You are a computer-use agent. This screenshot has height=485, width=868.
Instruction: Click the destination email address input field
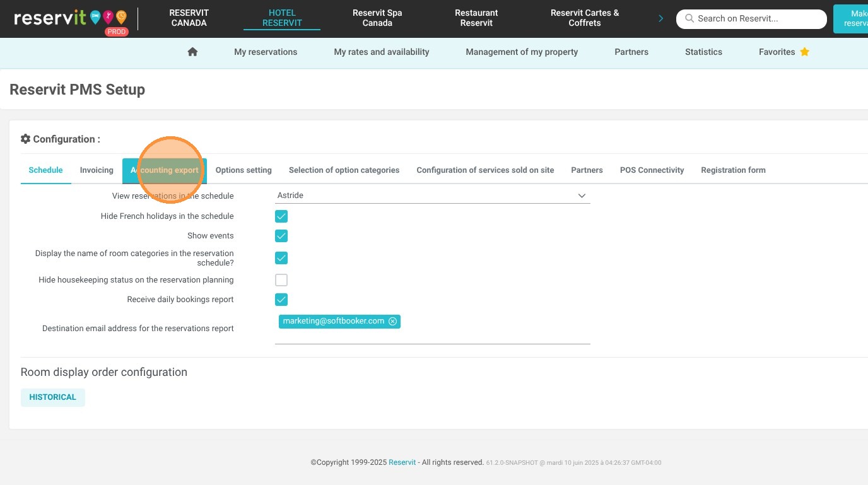pos(433,329)
